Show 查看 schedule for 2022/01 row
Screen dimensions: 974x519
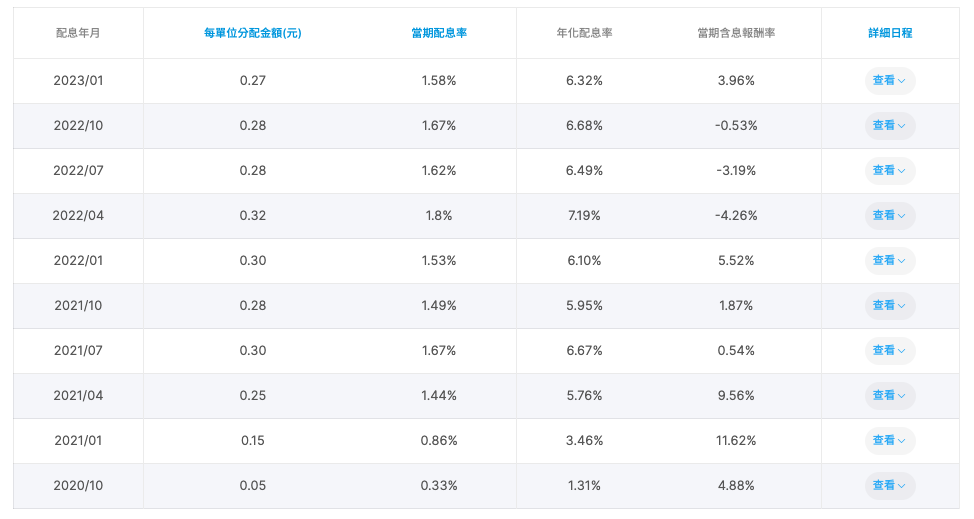point(889,261)
